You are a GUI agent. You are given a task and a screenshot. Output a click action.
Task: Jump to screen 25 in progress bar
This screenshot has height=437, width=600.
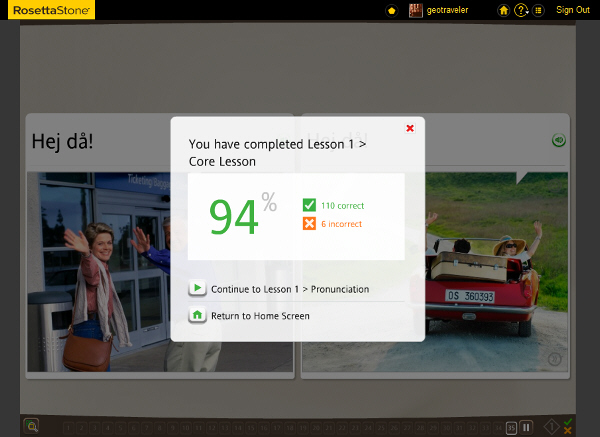coord(381,428)
